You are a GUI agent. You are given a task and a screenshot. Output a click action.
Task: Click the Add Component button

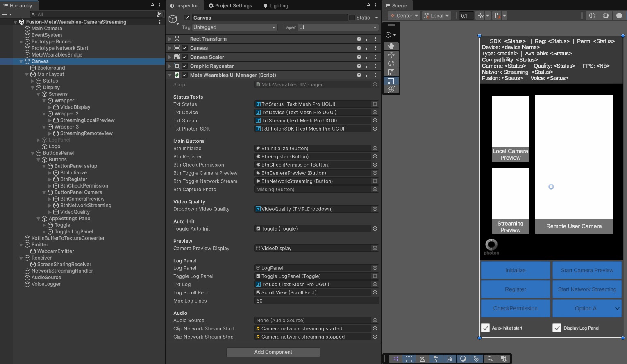(273, 352)
